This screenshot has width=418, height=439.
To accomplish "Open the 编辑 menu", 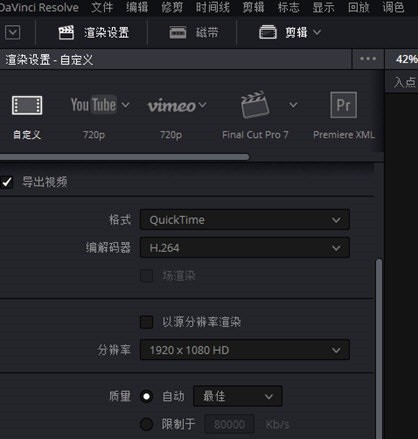I will point(137,7).
